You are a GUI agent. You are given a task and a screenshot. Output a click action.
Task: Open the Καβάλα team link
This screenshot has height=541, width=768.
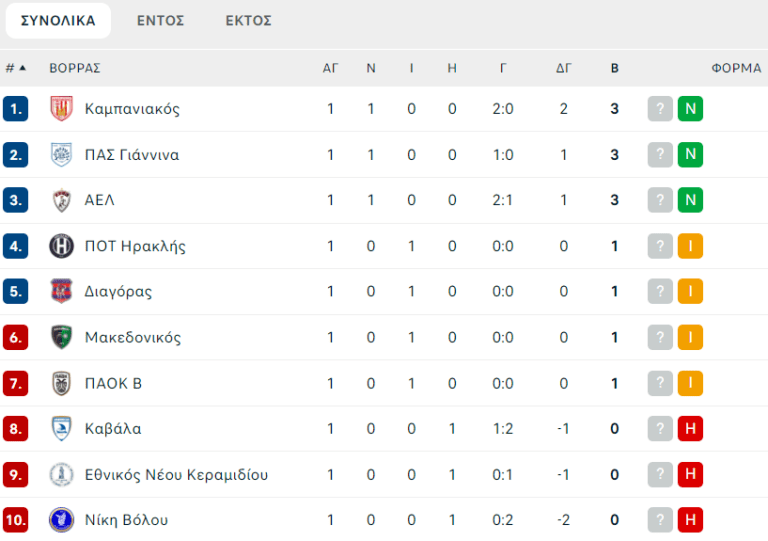tap(113, 429)
